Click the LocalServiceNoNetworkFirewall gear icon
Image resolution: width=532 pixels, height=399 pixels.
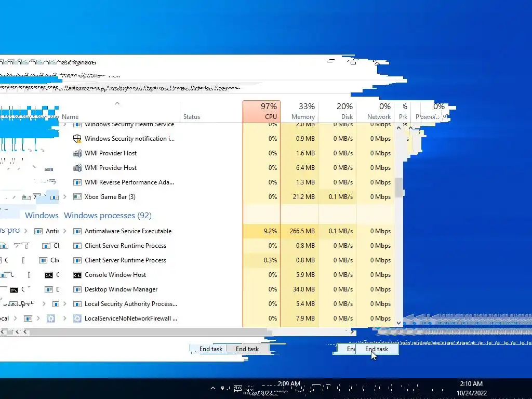coord(77,318)
